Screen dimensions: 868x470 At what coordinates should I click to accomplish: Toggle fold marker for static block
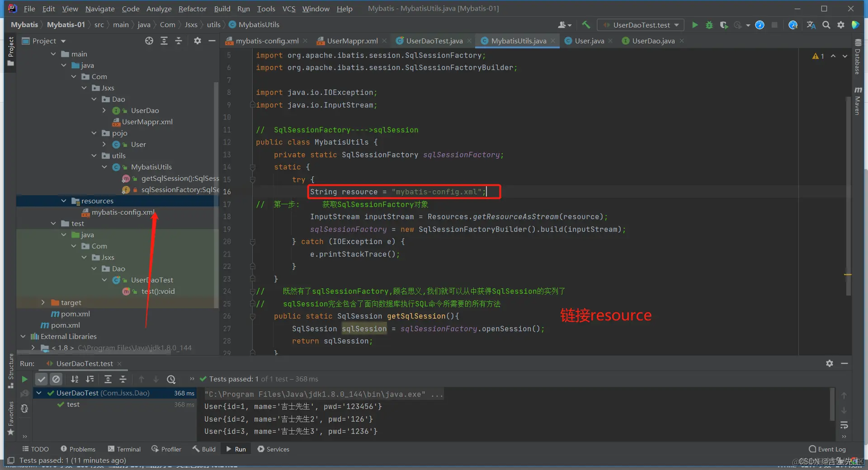click(253, 167)
